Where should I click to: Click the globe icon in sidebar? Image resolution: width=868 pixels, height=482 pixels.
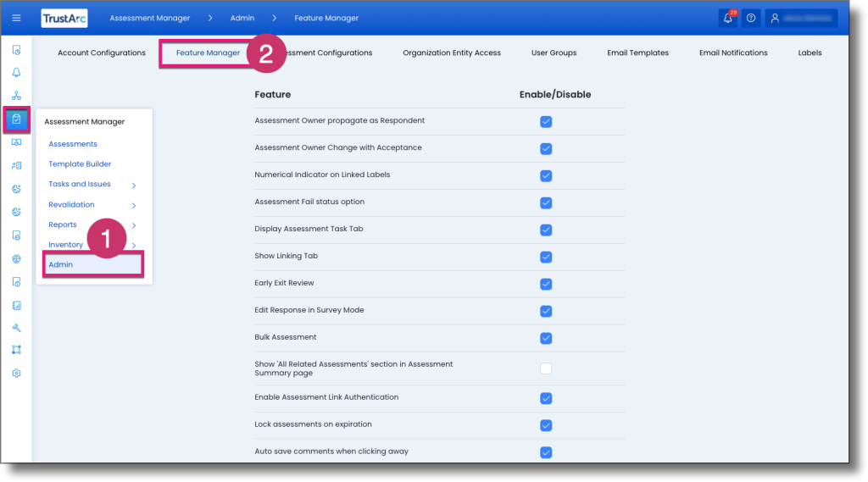click(17, 259)
